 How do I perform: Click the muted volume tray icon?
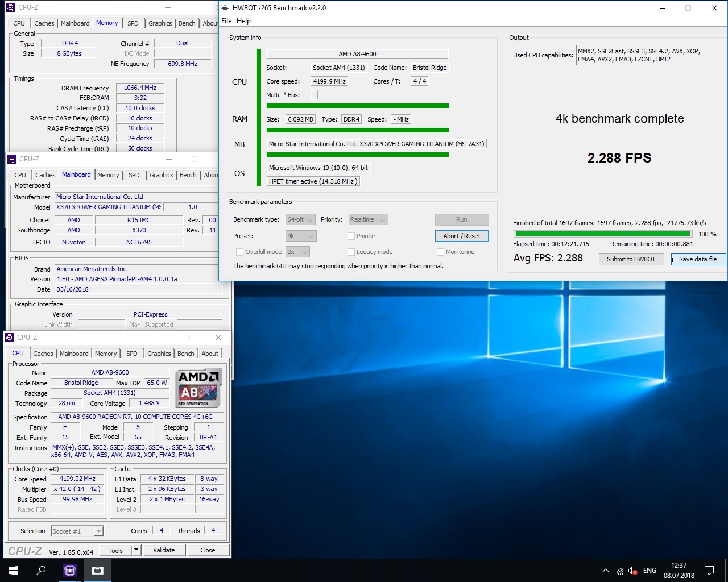632,571
